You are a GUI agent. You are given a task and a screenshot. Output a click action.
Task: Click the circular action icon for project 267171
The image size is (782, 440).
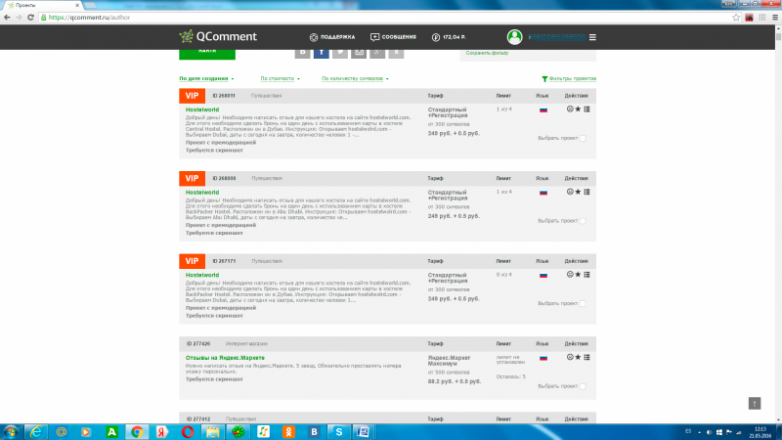[x=569, y=274]
